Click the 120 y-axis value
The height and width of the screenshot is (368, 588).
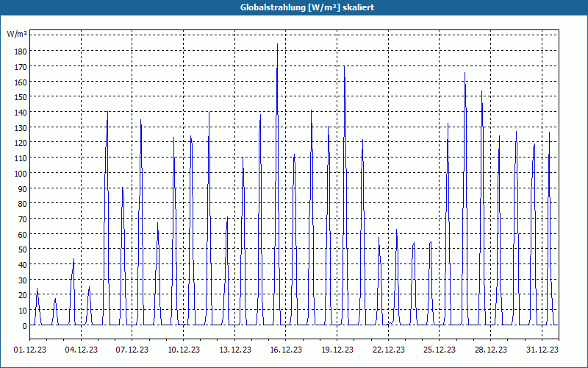[x=21, y=143]
